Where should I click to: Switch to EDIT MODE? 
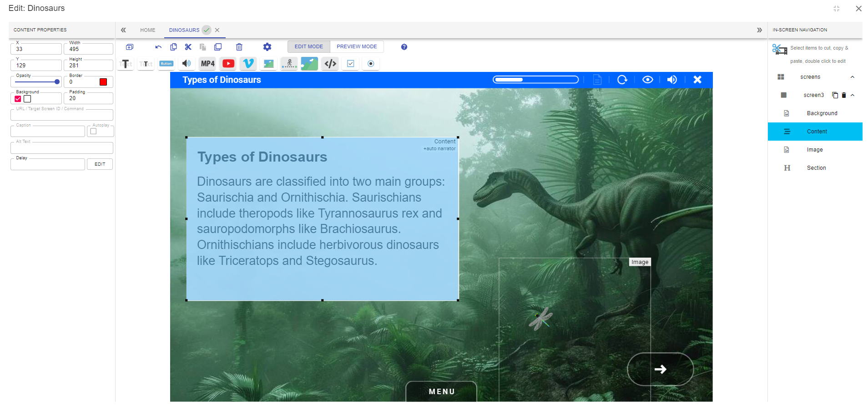click(x=308, y=46)
